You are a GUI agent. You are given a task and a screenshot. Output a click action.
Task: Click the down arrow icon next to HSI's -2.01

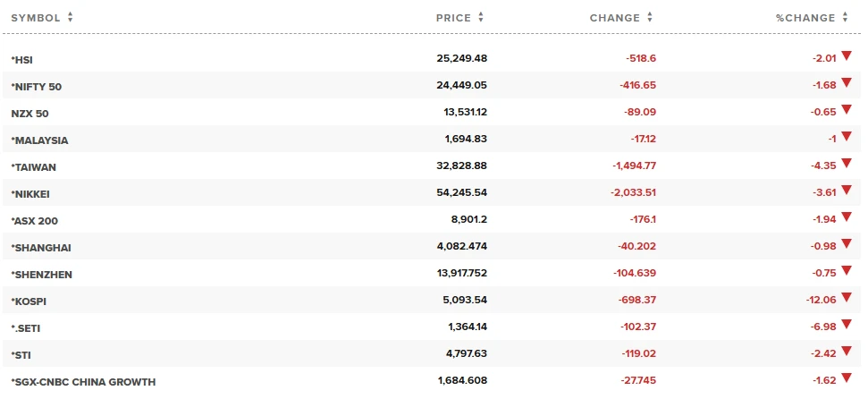[x=847, y=57]
